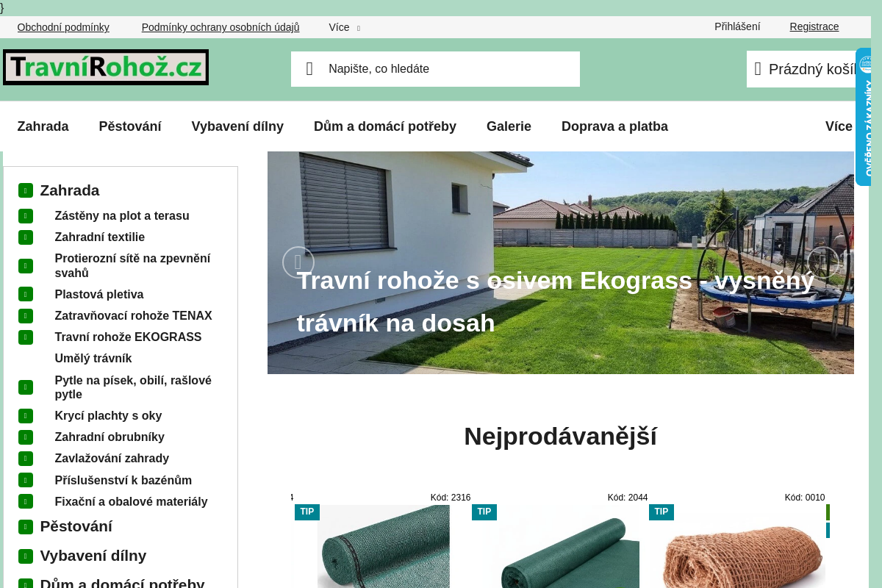Click TIP badge on product 2316

click(307, 512)
